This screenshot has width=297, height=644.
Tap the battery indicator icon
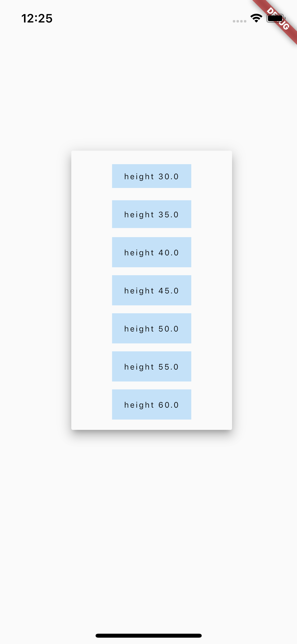276,19
